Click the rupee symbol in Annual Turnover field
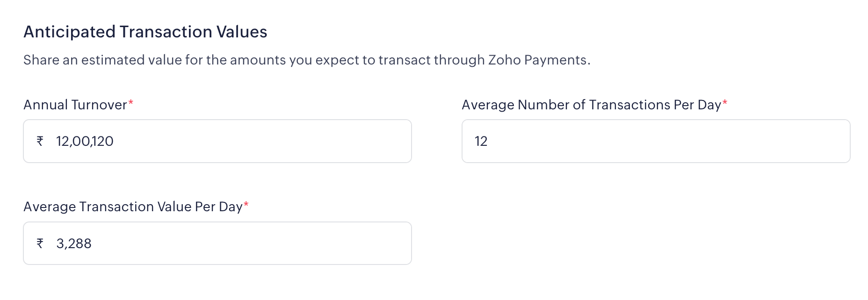Screen dimensions: 868x300 click(40, 141)
